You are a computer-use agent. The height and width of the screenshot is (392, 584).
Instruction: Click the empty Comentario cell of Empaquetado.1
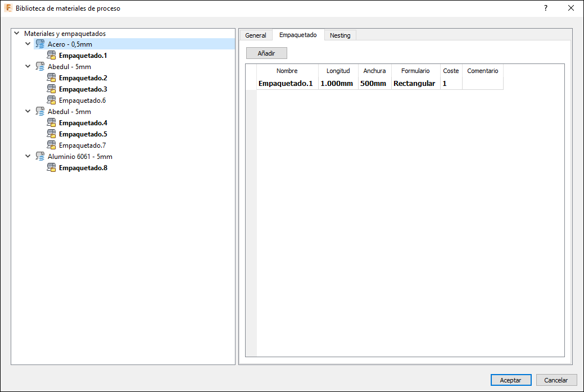pyautogui.click(x=483, y=83)
